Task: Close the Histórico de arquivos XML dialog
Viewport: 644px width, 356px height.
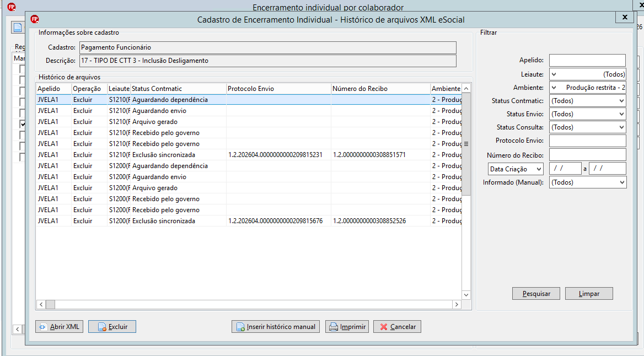Action: click(625, 17)
